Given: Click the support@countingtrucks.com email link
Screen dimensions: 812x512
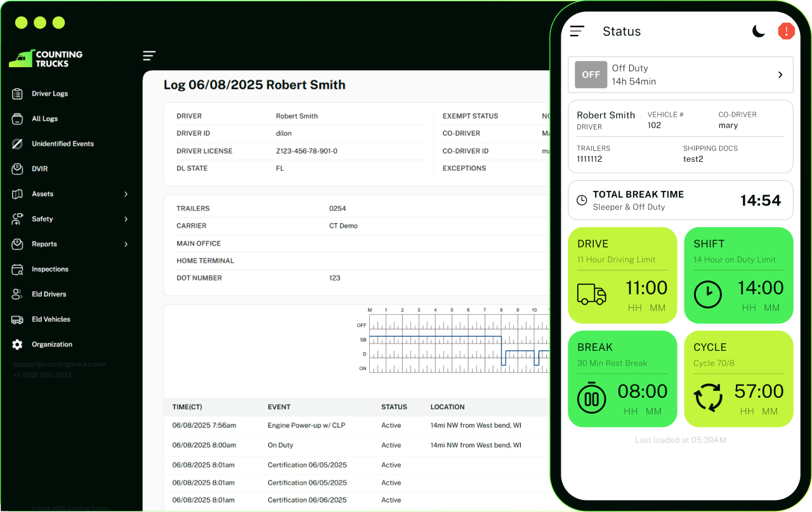Looking at the screenshot, I should click(x=60, y=365).
